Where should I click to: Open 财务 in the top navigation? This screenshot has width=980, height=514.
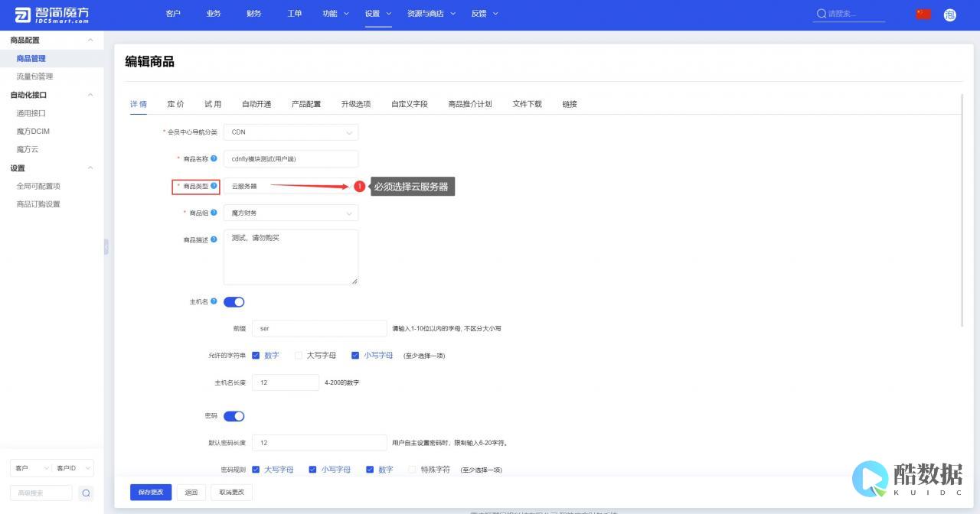tap(254, 14)
